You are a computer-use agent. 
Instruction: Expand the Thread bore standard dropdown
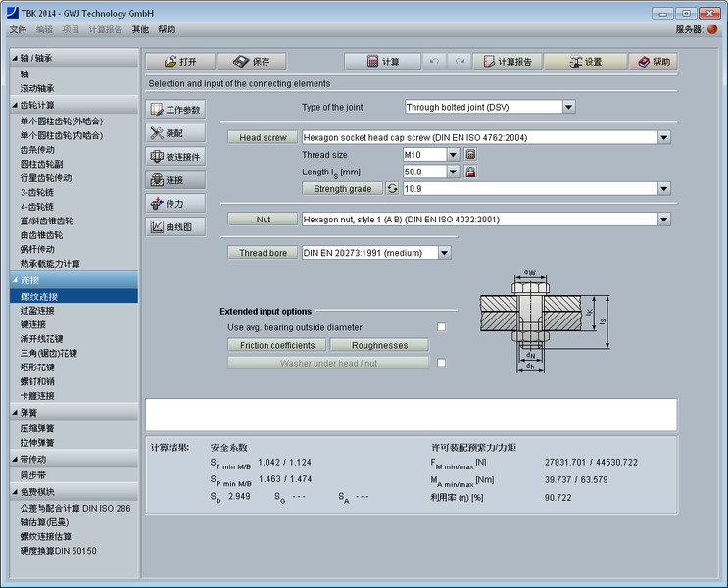[x=445, y=253]
